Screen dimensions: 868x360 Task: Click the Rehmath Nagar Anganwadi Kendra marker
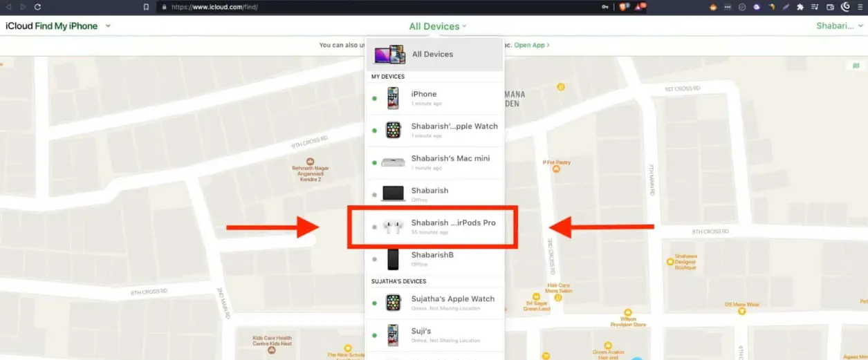[310, 161]
